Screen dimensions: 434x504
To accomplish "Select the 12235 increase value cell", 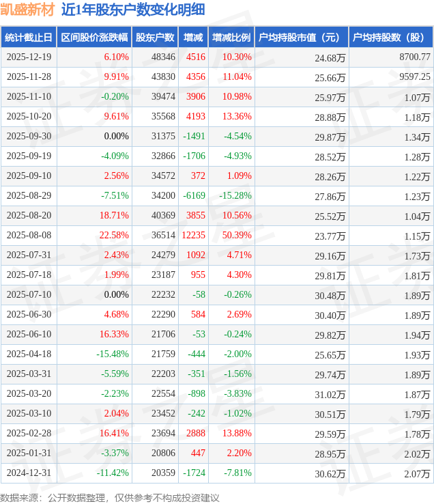I will (x=192, y=236).
